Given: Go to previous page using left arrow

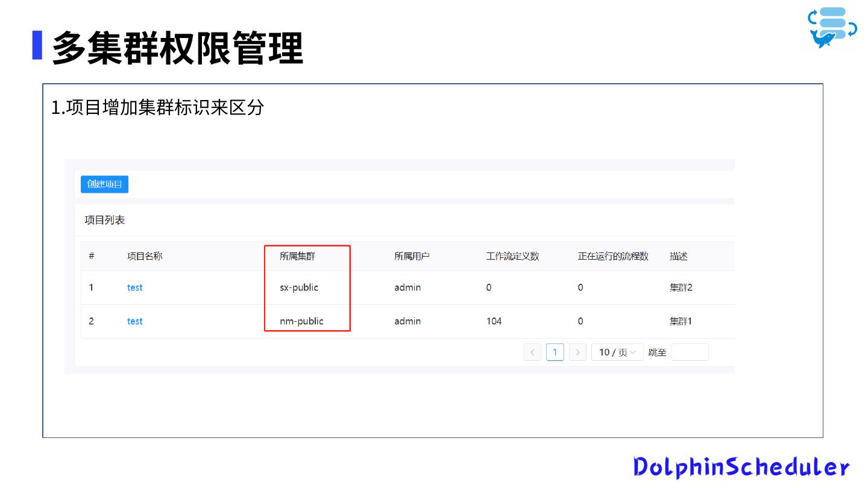Looking at the screenshot, I should click(532, 352).
